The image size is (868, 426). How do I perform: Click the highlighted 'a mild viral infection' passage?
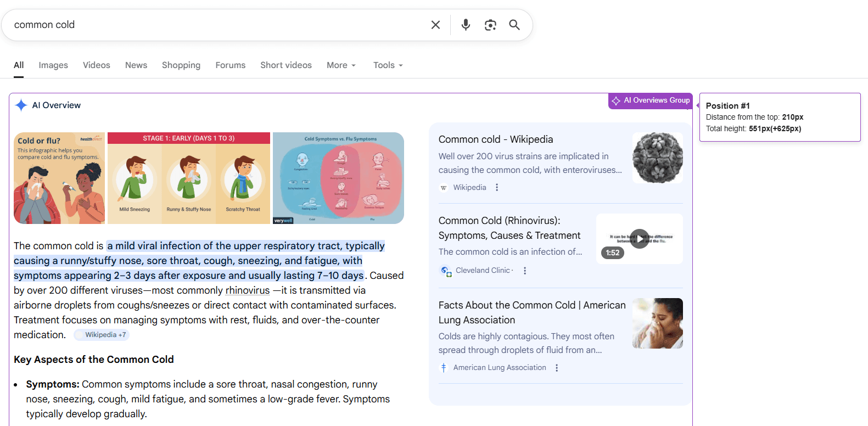click(x=199, y=261)
